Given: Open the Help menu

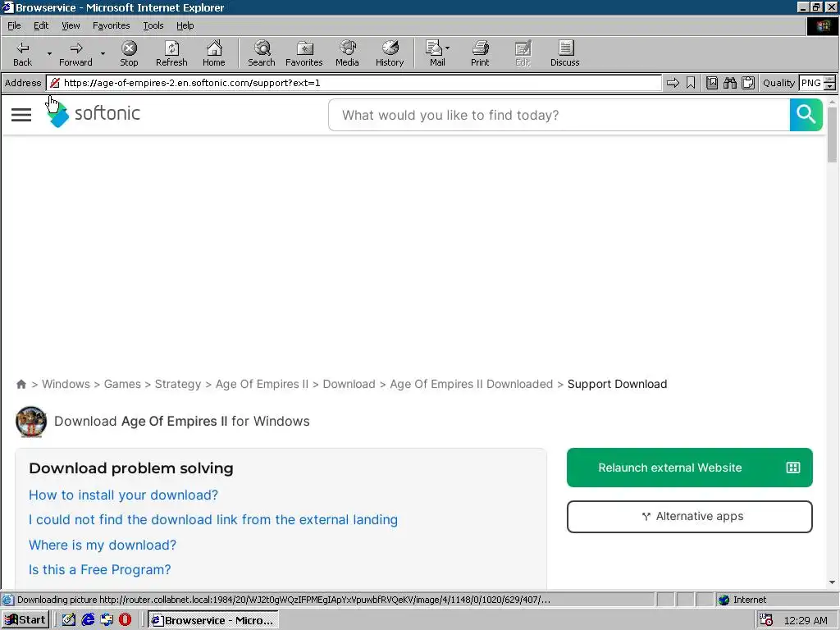Looking at the screenshot, I should coord(185,25).
